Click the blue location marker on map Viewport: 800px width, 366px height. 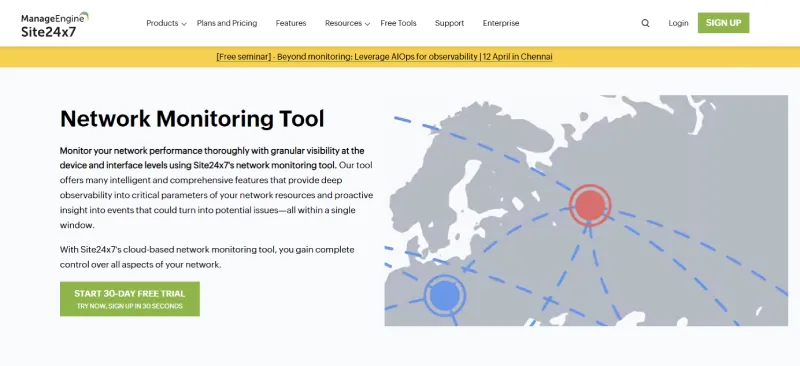coord(445,296)
